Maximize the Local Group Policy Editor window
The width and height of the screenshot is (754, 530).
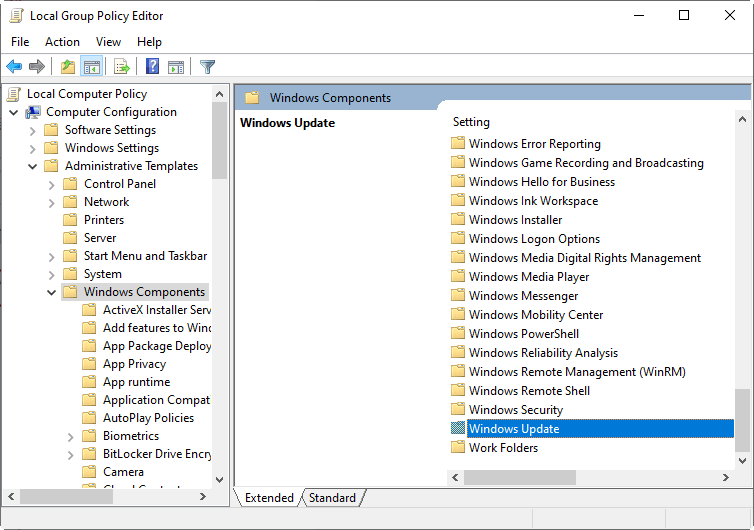click(x=683, y=15)
